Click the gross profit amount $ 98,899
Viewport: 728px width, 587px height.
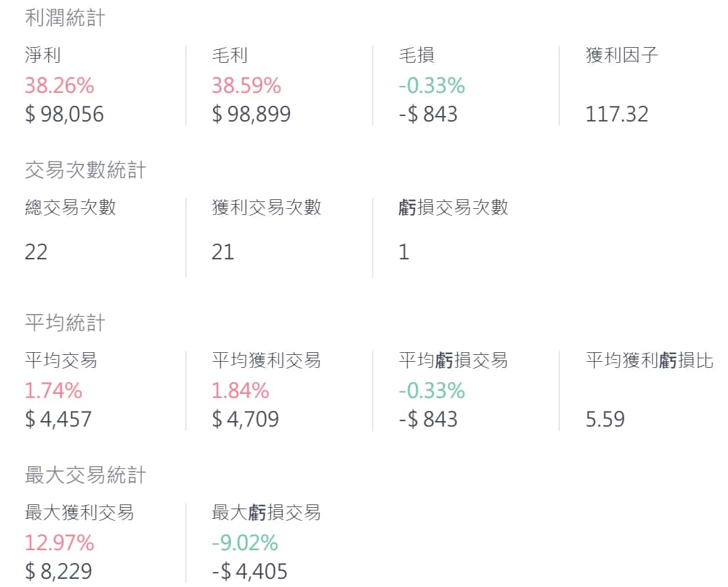click(251, 114)
